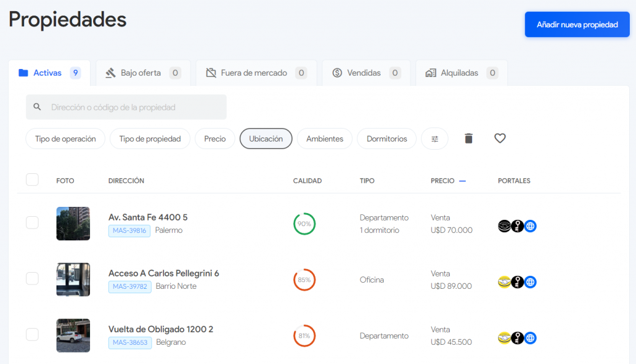Click the Vuelta de Obligado photo thumbnail
Viewport: 636px width, 364px height.
coord(73,335)
